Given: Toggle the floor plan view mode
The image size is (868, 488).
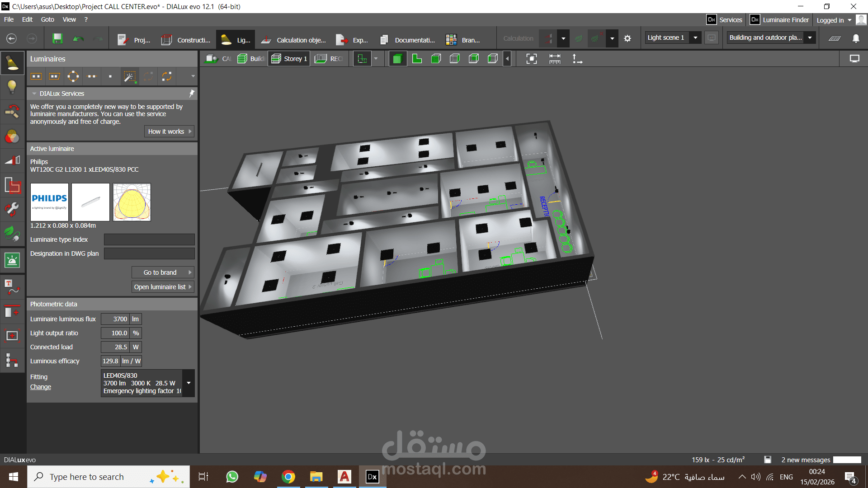Looking at the screenshot, I should [417, 59].
